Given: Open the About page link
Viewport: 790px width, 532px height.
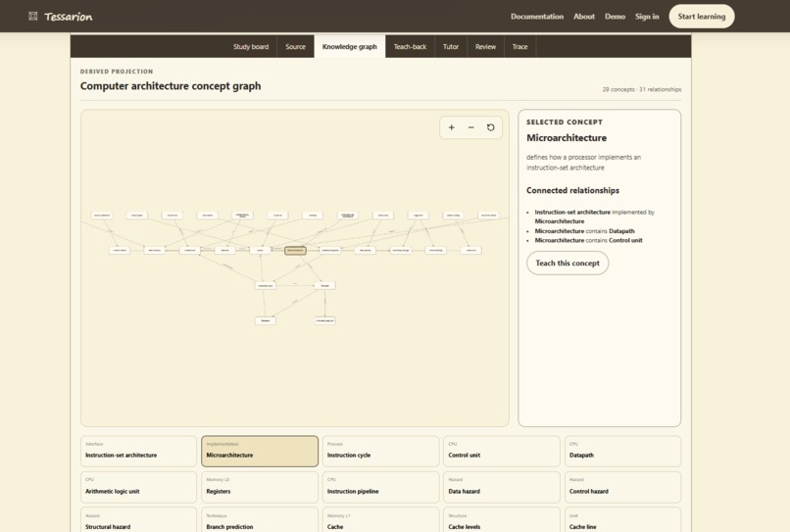Looking at the screenshot, I should [584, 16].
